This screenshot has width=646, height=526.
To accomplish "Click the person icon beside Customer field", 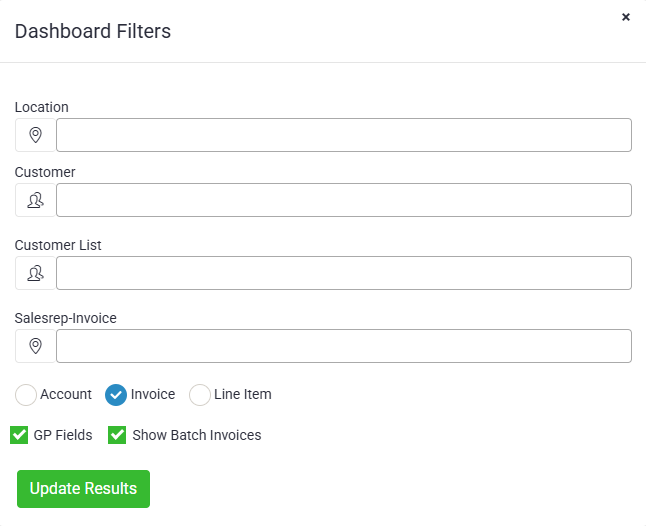I will click(35, 200).
